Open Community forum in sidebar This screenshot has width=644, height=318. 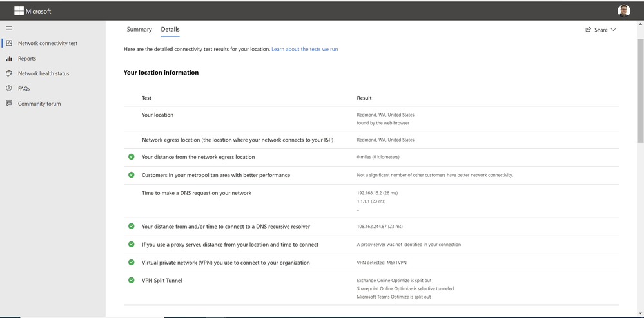click(x=39, y=104)
